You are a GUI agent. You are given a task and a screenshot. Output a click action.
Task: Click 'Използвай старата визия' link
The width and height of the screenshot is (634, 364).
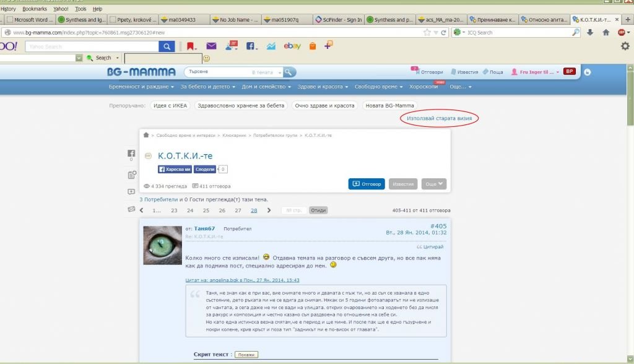(x=440, y=118)
